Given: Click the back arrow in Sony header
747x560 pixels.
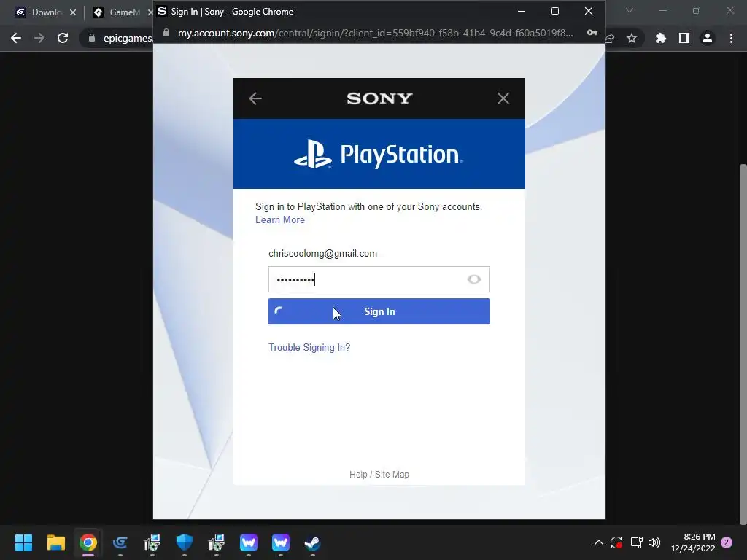Looking at the screenshot, I should coord(255,98).
